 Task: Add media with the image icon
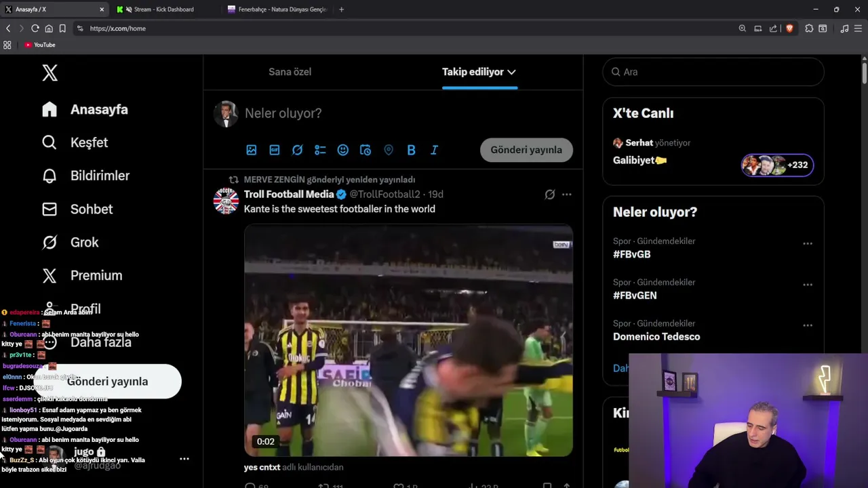(x=252, y=150)
